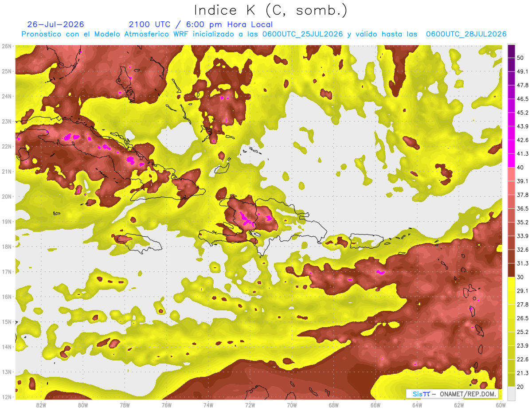
Task: Click the longitude label "70W"
Action: pyautogui.click(x=292, y=405)
